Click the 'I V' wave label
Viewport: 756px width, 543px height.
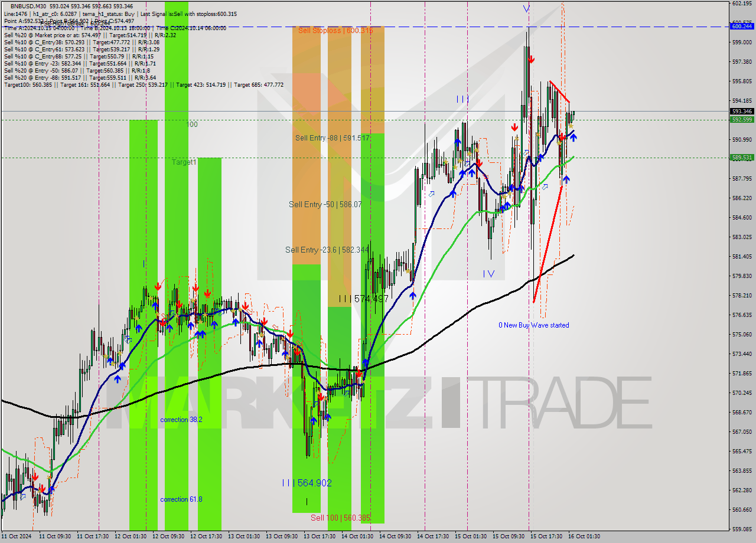point(488,274)
